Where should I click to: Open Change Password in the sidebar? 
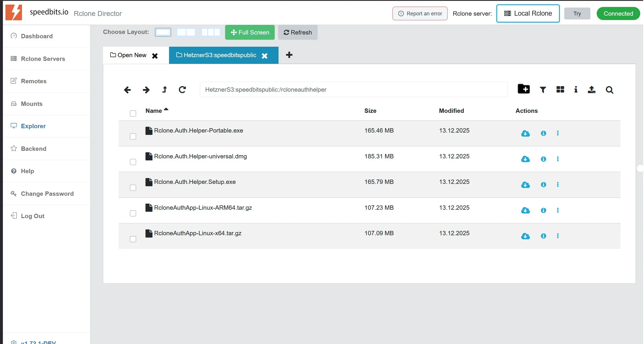[x=46, y=193]
